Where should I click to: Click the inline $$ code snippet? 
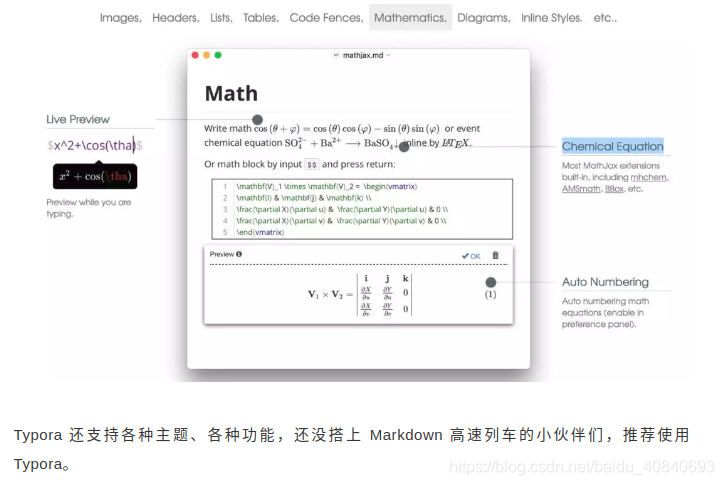click(312, 164)
